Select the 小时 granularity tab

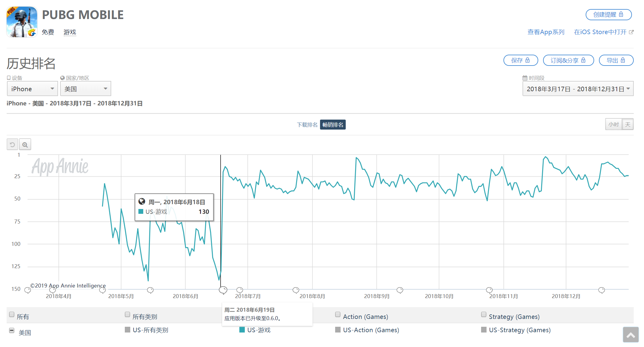click(x=613, y=124)
